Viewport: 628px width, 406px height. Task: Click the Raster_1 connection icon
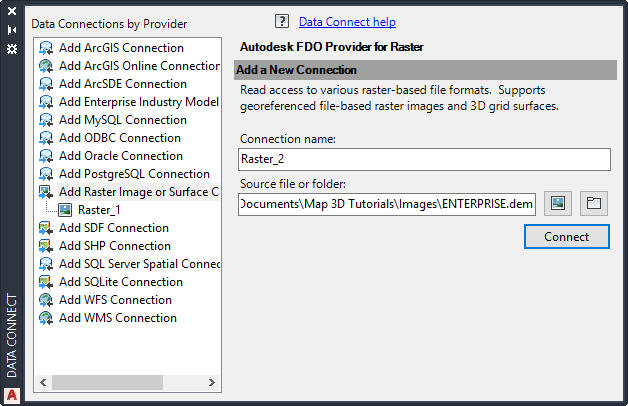click(65, 210)
